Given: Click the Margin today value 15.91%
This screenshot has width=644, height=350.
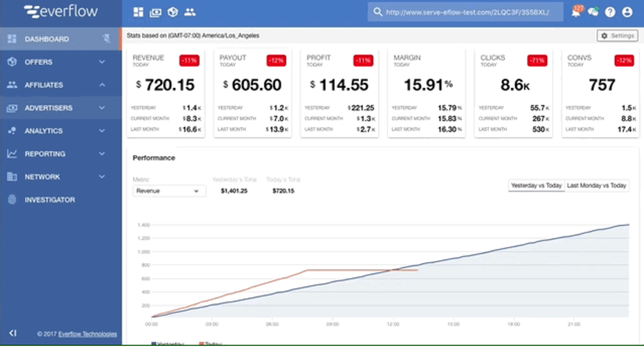Looking at the screenshot, I should [428, 85].
